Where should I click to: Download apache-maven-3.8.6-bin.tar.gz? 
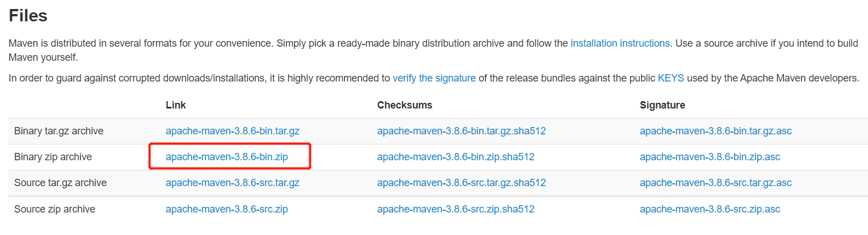232,131
